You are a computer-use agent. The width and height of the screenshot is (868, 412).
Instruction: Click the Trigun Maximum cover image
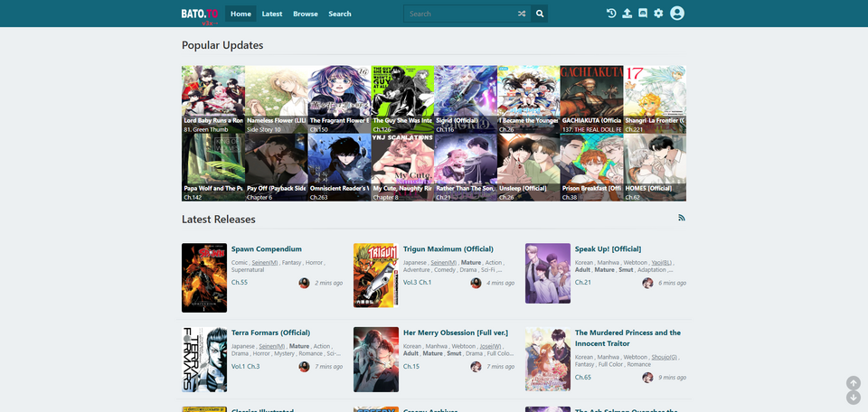pyautogui.click(x=376, y=276)
